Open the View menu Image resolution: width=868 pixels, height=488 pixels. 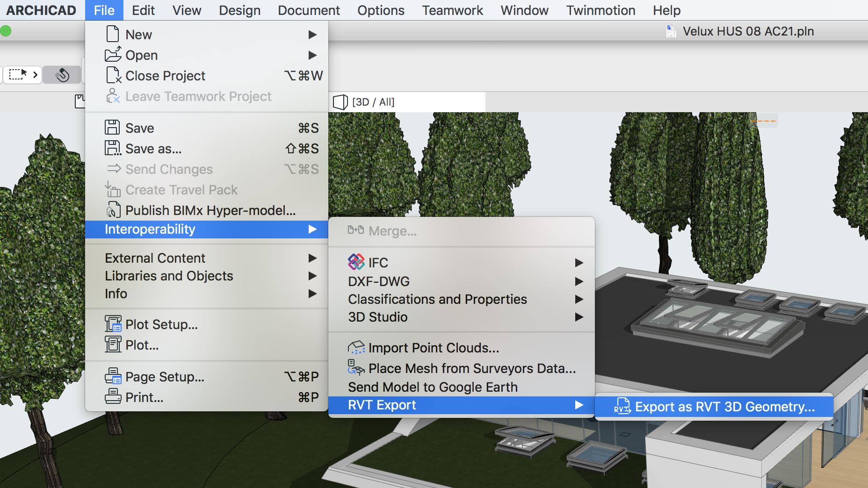point(187,10)
